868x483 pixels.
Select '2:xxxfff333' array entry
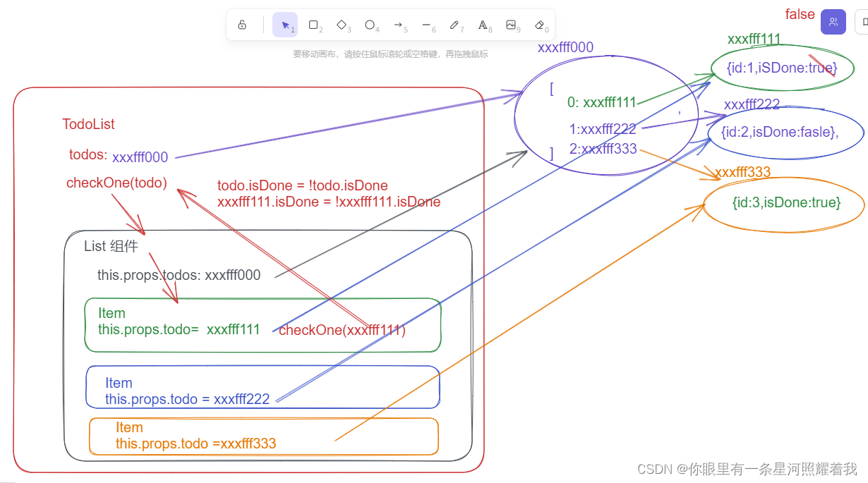tap(603, 149)
